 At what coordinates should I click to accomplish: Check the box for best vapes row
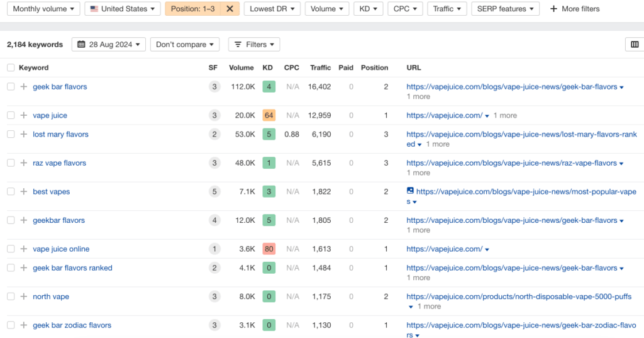11,191
